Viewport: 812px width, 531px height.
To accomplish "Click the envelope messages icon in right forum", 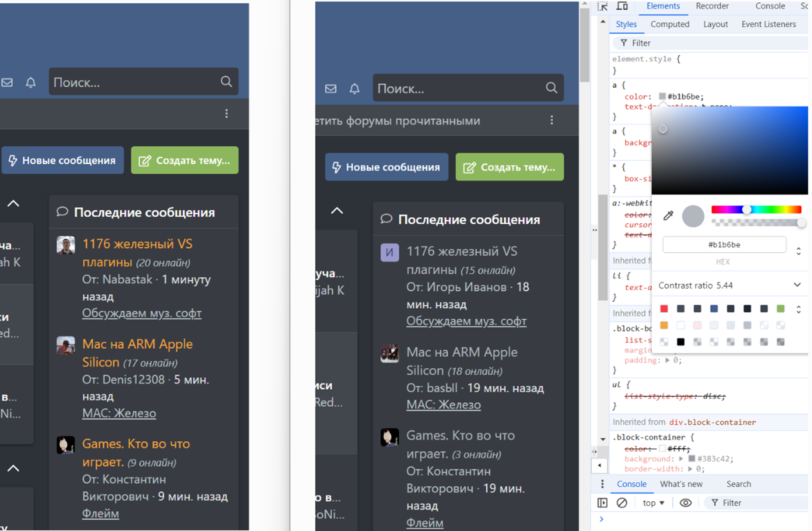I will pos(331,89).
